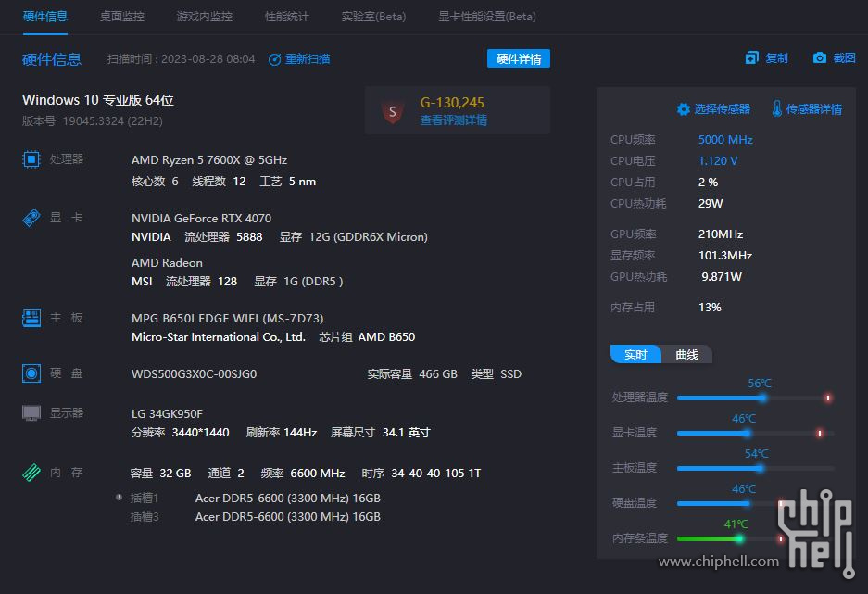Click 版本号 19045.3324 (22H2) text

pos(93,120)
